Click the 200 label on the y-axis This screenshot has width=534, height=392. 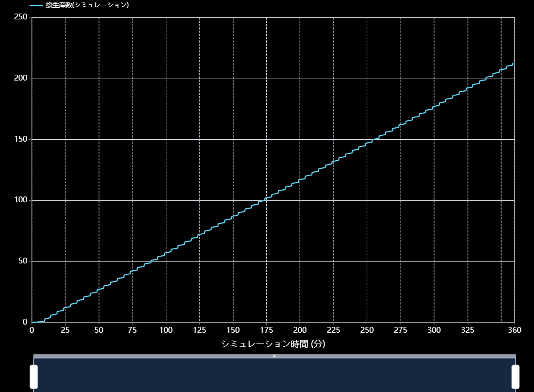[x=21, y=79]
